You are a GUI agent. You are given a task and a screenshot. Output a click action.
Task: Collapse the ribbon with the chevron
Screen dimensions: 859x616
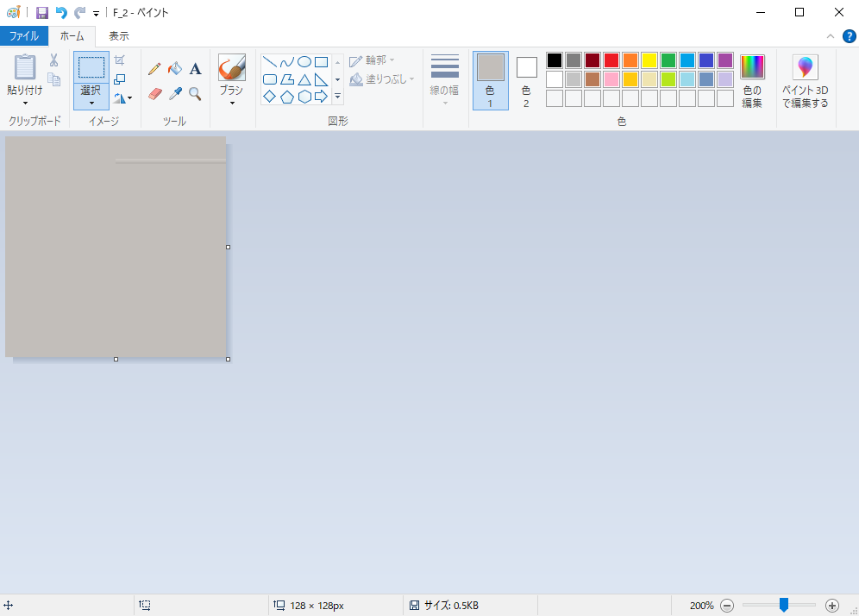(x=830, y=36)
